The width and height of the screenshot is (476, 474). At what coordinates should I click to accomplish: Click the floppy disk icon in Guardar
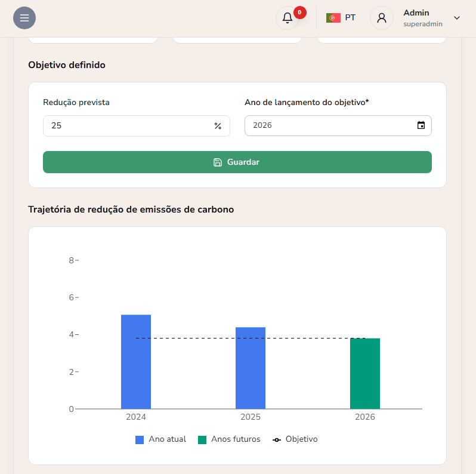(x=218, y=162)
